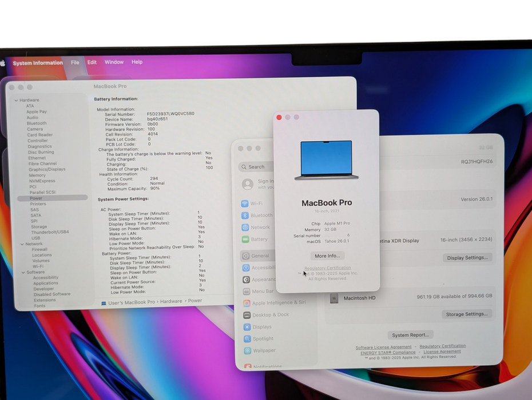Collapse the Network section in System Information sidebar
The width and height of the screenshot is (532, 400).
[22, 244]
